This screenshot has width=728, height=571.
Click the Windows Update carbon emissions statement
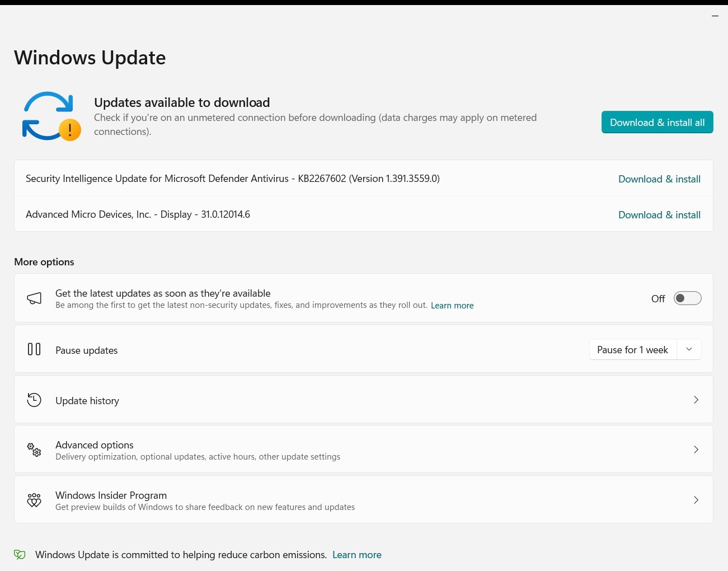181,555
